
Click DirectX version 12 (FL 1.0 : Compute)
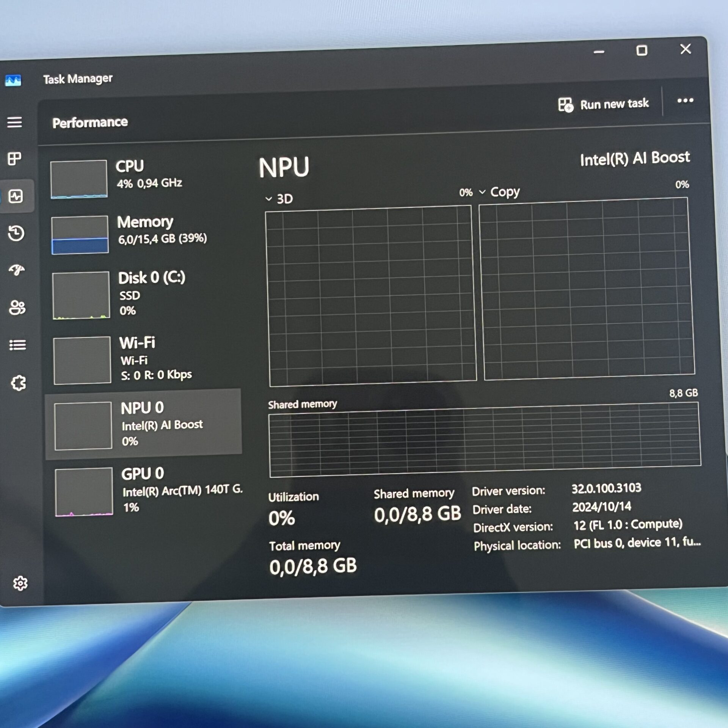coord(628,525)
